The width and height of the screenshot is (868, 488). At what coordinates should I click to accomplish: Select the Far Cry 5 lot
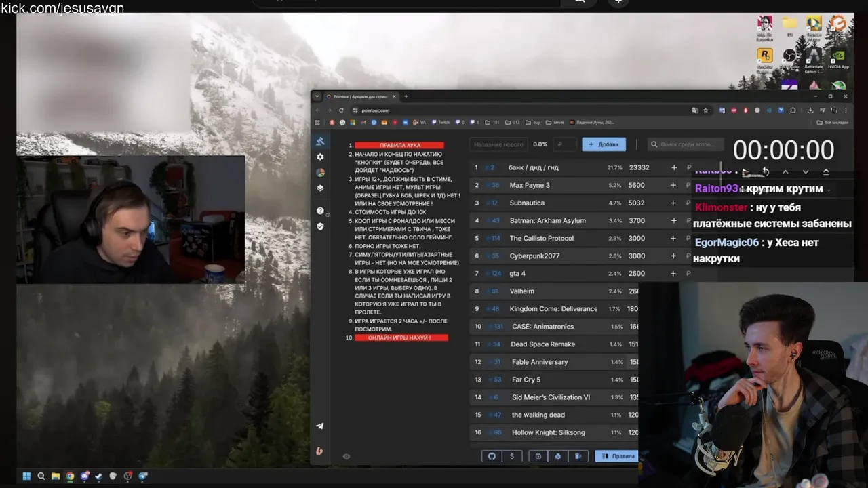pyautogui.click(x=526, y=380)
